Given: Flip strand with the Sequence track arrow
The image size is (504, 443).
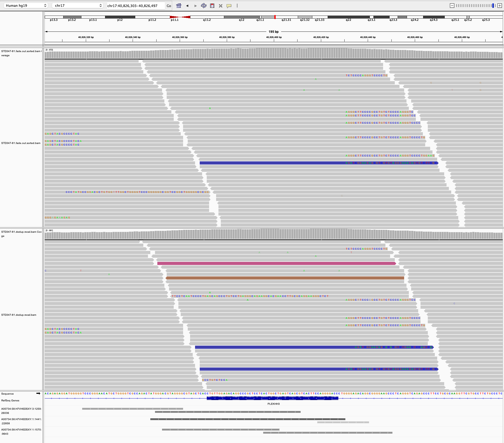Looking at the screenshot, I should click(x=38, y=393).
